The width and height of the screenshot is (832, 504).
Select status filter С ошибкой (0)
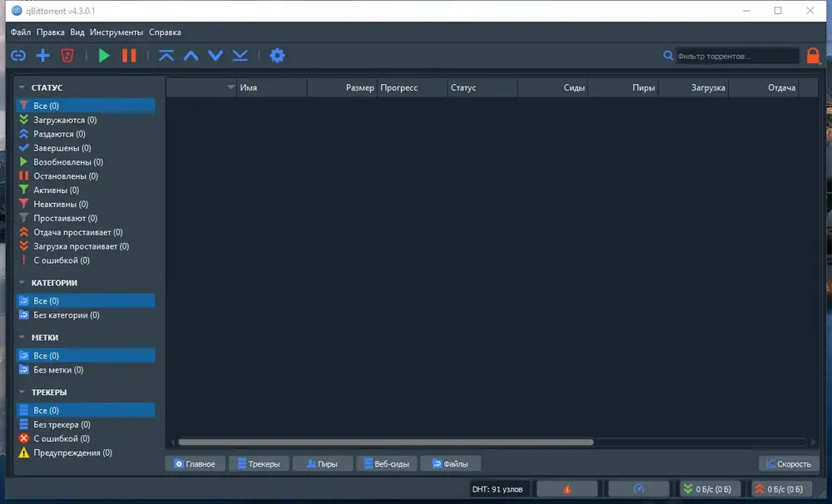point(86,260)
